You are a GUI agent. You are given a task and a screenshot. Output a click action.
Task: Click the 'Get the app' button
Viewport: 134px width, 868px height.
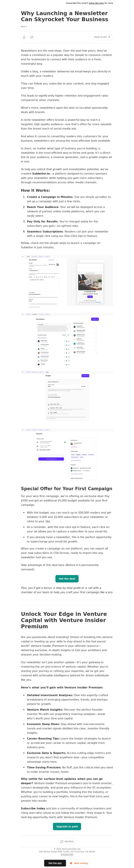pyautogui.click(x=55, y=863)
